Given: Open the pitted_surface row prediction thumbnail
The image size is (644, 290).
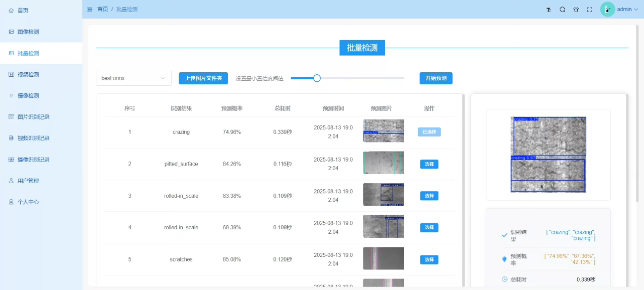Looking at the screenshot, I should pyautogui.click(x=383, y=163).
